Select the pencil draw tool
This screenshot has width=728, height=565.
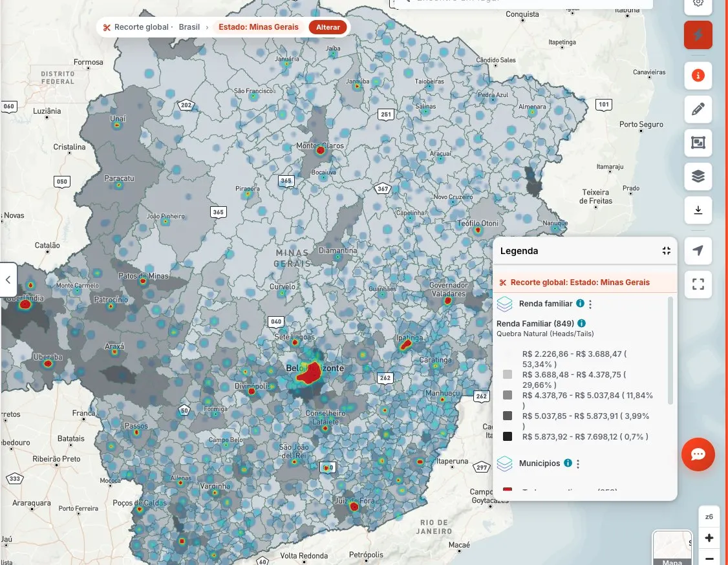pyautogui.click(x=698, y=109)
